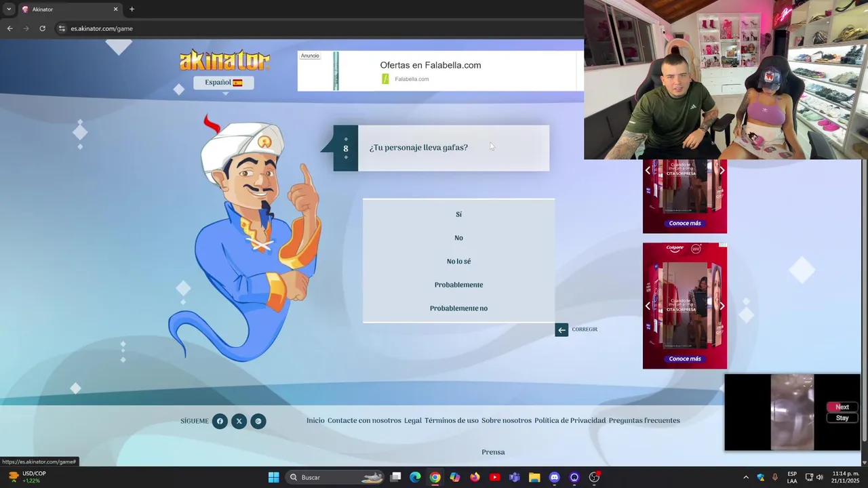This screenshot has height=488, width=868.
Task: Open the "Contacte con nosotros" link
Action: 364,420
